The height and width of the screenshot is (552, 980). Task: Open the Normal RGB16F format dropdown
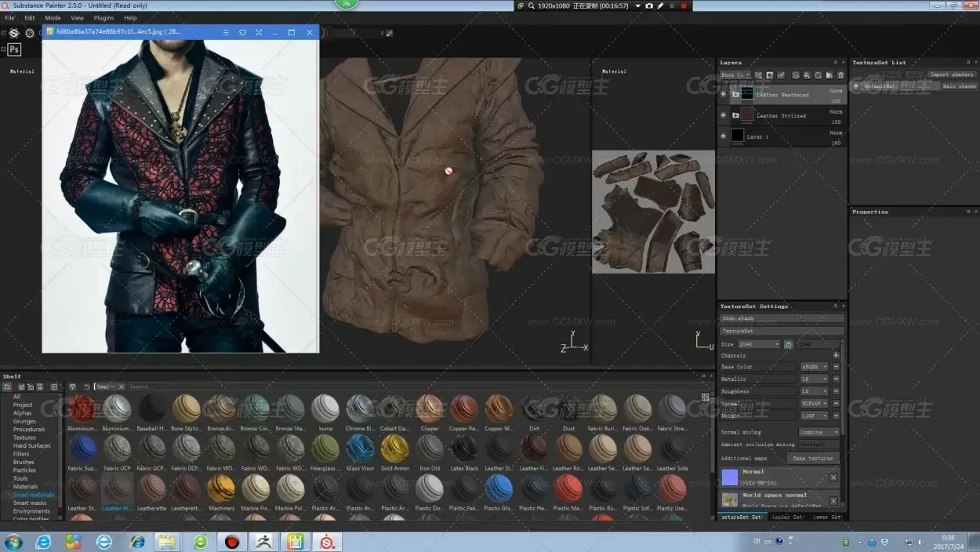(x=814, y=403)
